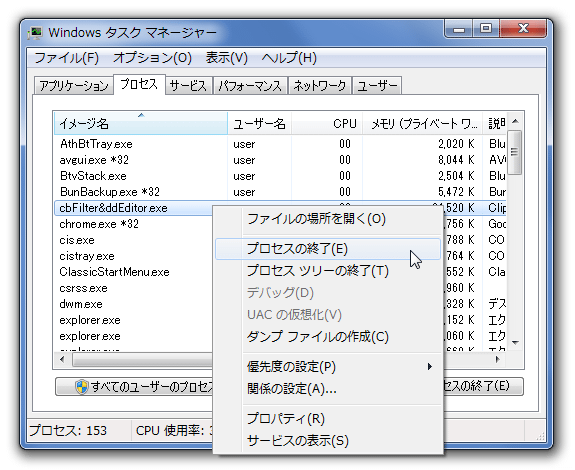Click the horizontal scrollbar right arrow
575x470 pixels.
click(x=497, y=359)
